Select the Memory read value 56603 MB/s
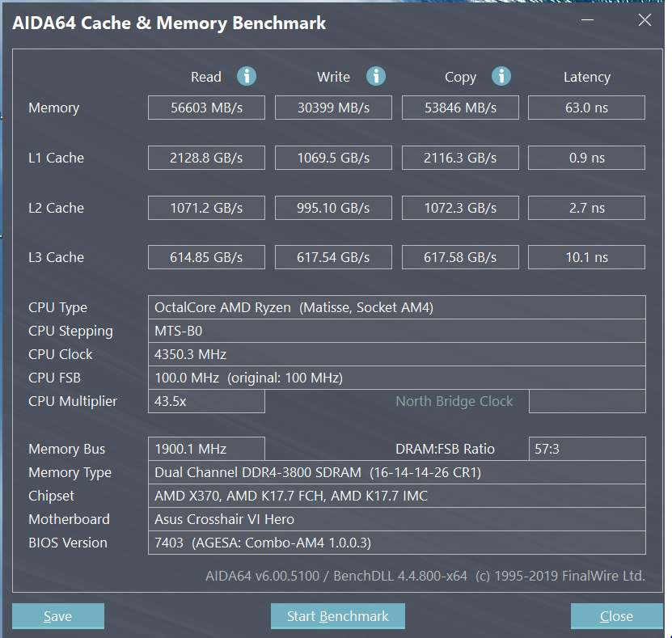This screenshot has width=672, height=638. point(206,108)
